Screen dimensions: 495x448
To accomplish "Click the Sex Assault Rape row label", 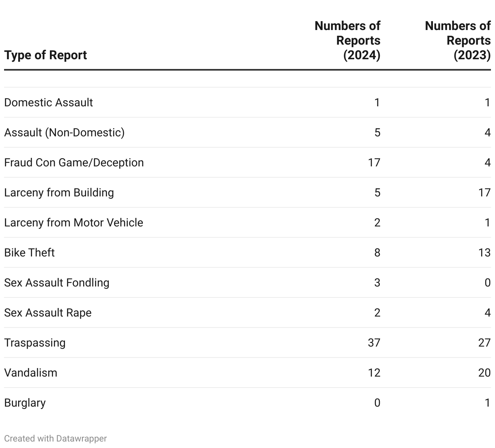I will click(48, 312).
